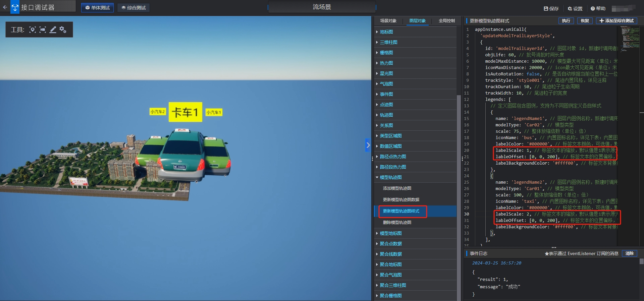Expand the 模型地标图 group
644x301 pixels.
(415, 233)
